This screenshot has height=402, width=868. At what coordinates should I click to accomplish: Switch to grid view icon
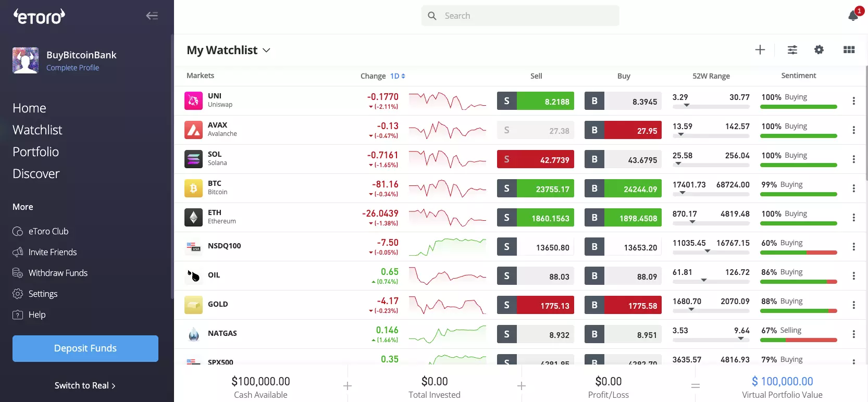pos(849,49)
